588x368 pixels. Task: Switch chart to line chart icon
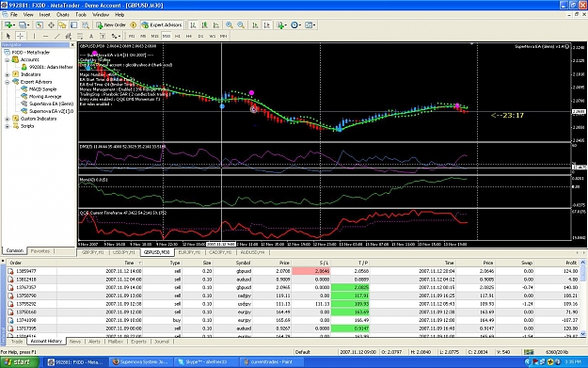[216, 25]
